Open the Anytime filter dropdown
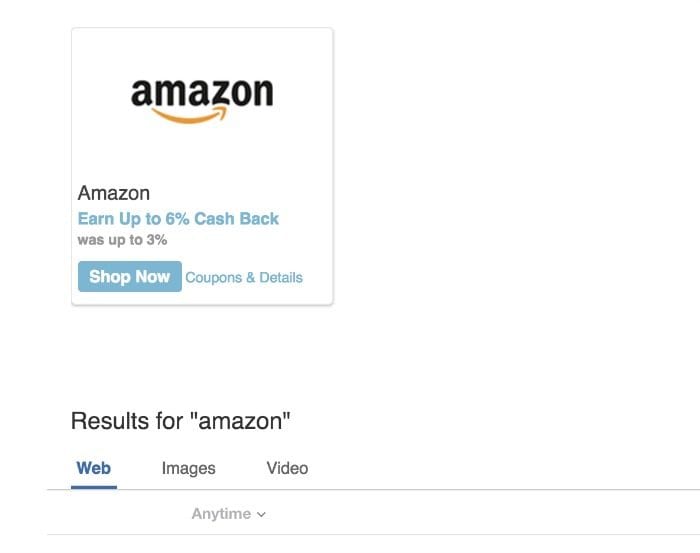This screenshot has height=553, width=700. (x=229, y=514)
